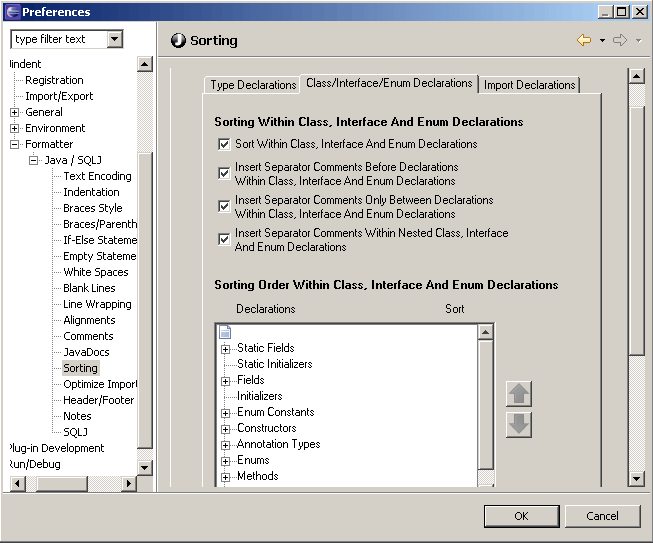Expand the Static Fields tree node
The height and width of the screenshot is (543, 653).
[225, 349]
